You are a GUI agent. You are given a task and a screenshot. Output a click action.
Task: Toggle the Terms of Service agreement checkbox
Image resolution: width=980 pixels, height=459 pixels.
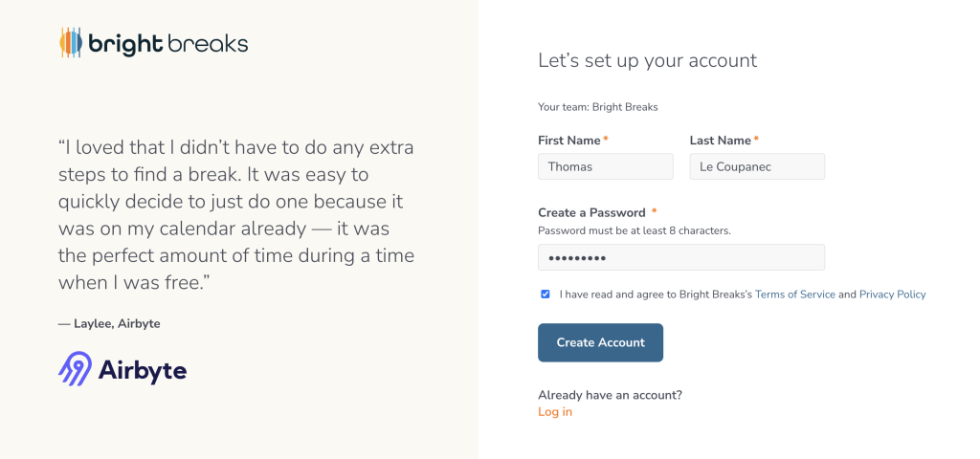click(x=546, y=295)
